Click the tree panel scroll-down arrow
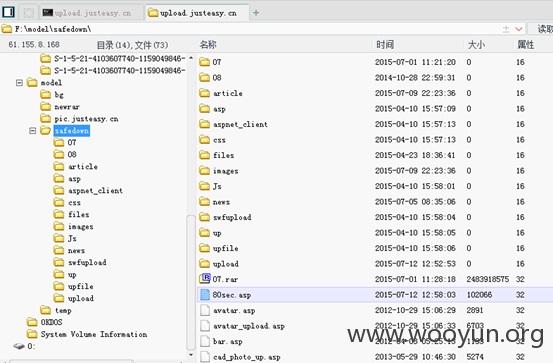The image size is (553, 363). click(191, 355)
